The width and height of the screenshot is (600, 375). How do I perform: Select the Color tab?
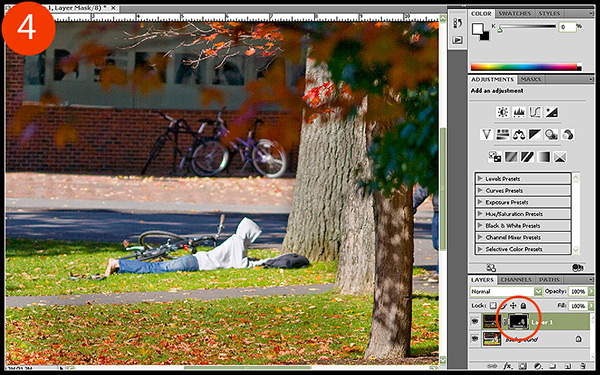pos(481,13)
